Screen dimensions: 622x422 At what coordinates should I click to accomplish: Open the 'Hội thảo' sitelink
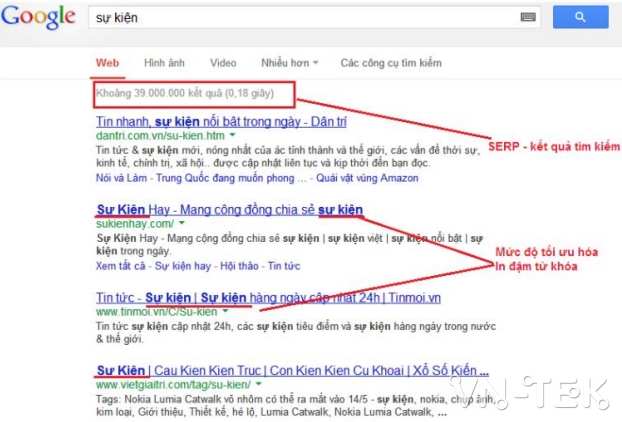click(x=239, y=266)
